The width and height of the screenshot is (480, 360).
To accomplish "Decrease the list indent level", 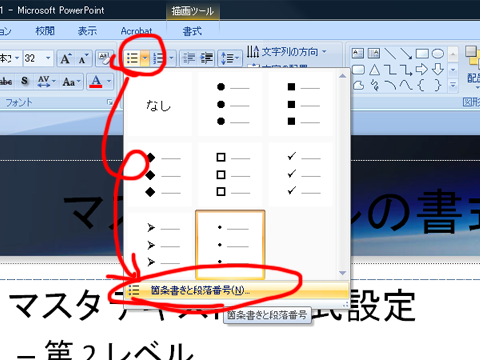I will [189, 58].
